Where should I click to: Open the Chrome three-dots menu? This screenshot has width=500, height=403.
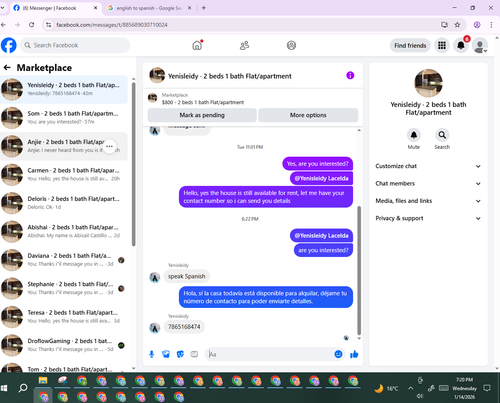(491, 25)
